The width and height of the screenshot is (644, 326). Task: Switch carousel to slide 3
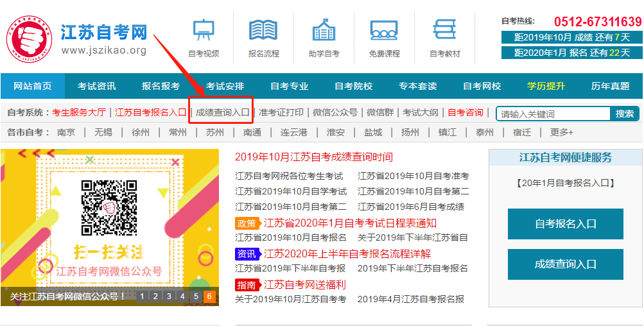point(170,296)
